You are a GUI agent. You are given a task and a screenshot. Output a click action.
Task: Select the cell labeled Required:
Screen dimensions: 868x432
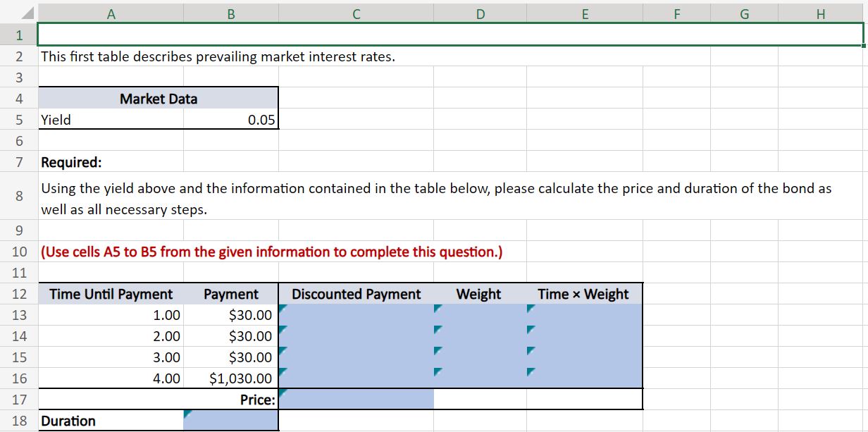(x=111, y=161)
